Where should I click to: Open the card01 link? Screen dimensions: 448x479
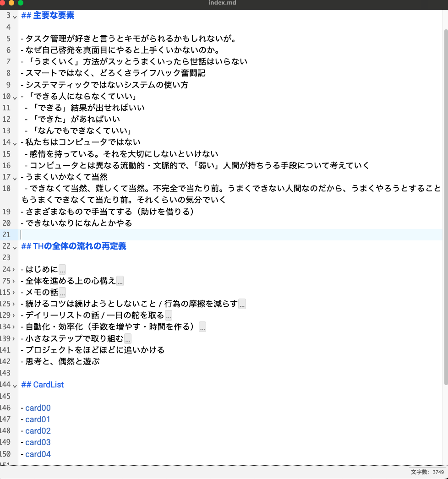pos(38,419)
